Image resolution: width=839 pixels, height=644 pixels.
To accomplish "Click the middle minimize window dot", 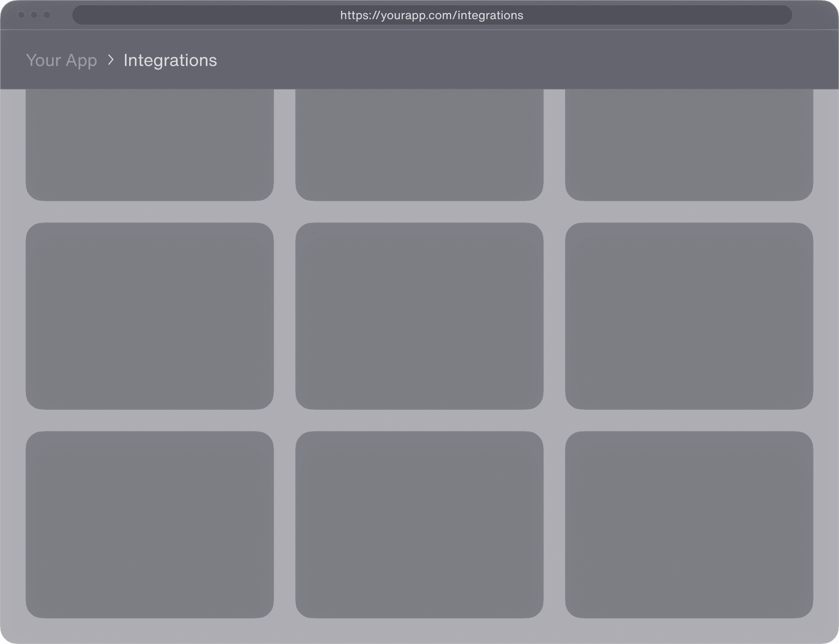I will pos(34,15).
